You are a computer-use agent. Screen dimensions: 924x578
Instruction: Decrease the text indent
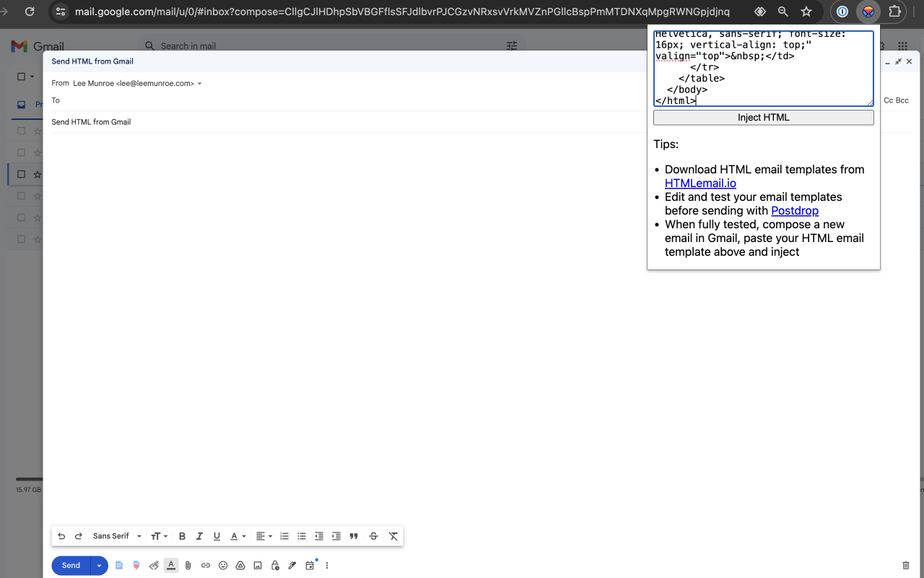tap(319, 536)
